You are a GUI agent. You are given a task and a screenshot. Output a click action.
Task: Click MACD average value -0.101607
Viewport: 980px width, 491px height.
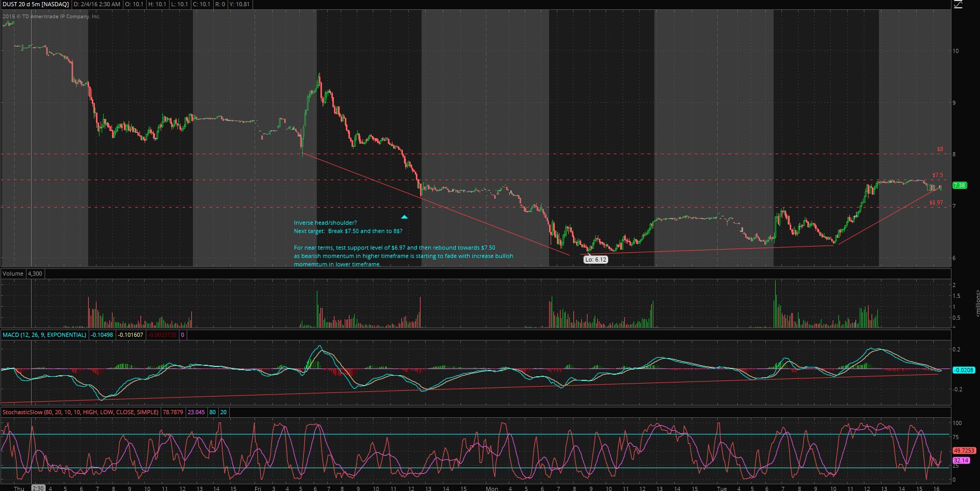[130, 335]
